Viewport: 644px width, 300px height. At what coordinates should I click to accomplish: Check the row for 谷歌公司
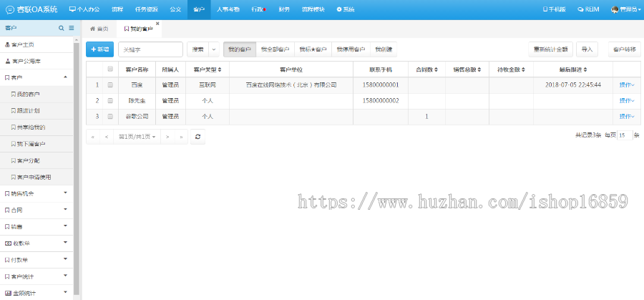110,116
